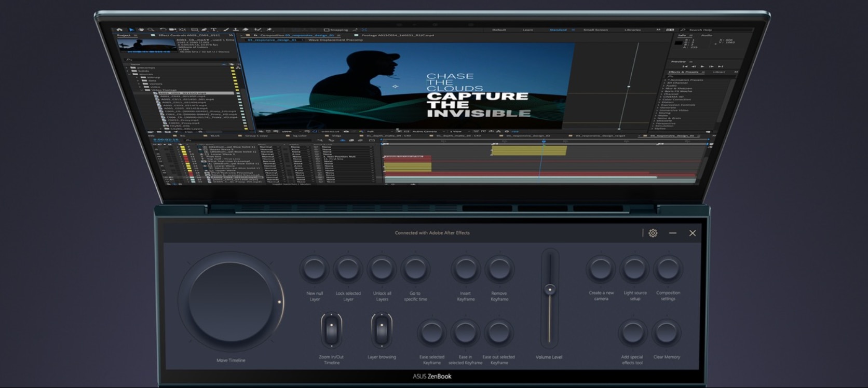Tap the Remove Keyframe knob
This screenshot has width=868, height=388.
499,269
